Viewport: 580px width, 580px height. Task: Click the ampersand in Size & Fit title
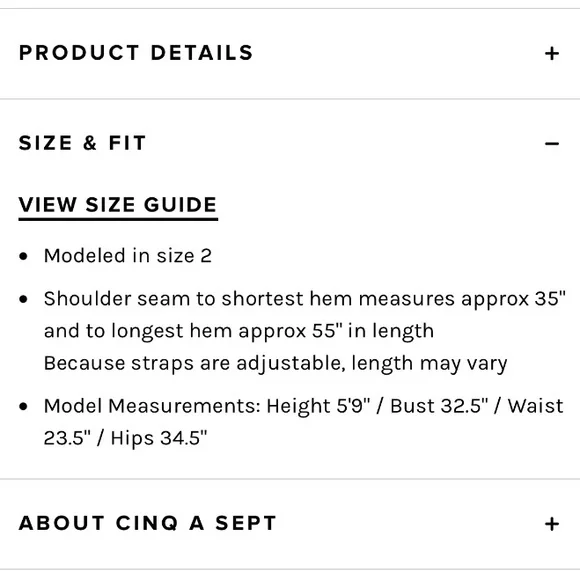(x=90, y=143)
